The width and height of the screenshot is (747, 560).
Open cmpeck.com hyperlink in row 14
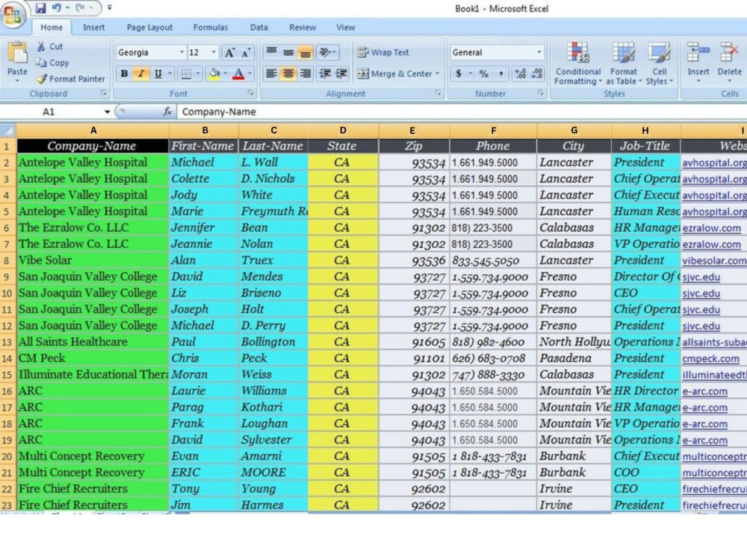[711, 358]
